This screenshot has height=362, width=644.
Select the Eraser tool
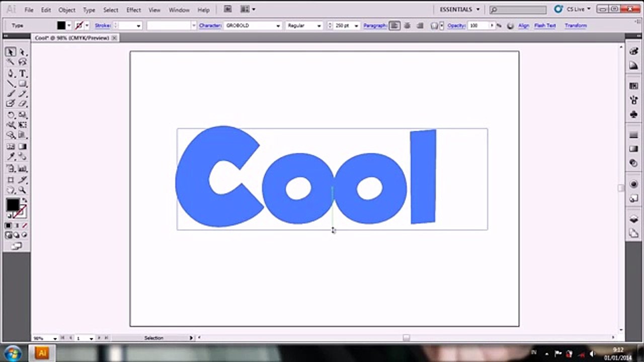tap(22, 104)
